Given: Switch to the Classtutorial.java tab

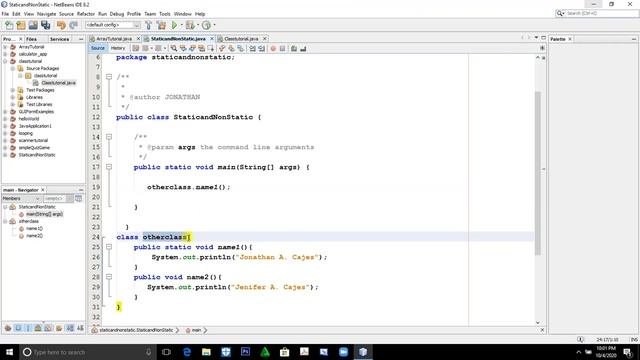Looking at the screenshot, I should (241, 39).
